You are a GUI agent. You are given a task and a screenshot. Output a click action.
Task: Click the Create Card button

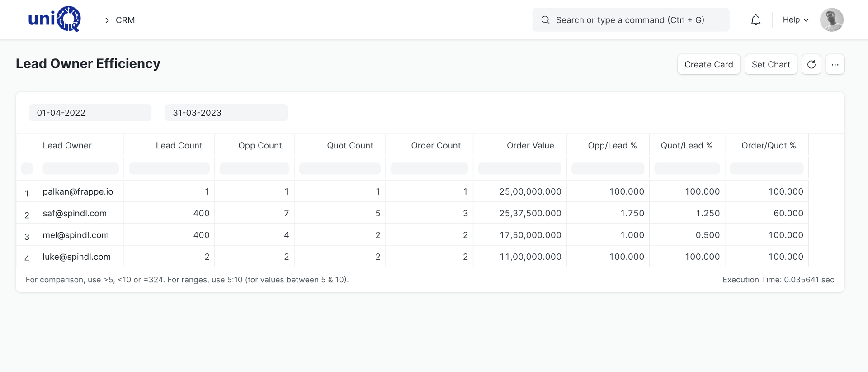click(x=708, y=64)
